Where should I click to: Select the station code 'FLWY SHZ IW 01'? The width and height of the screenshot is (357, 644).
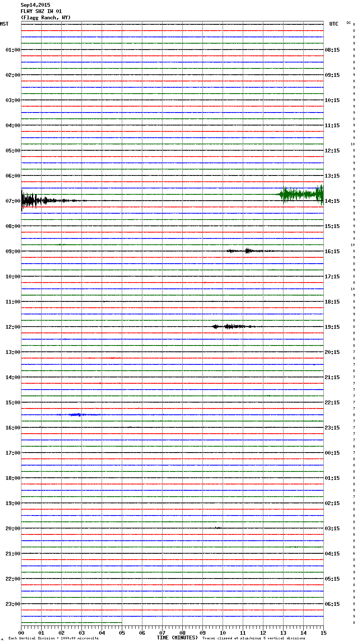coord(41,11)
